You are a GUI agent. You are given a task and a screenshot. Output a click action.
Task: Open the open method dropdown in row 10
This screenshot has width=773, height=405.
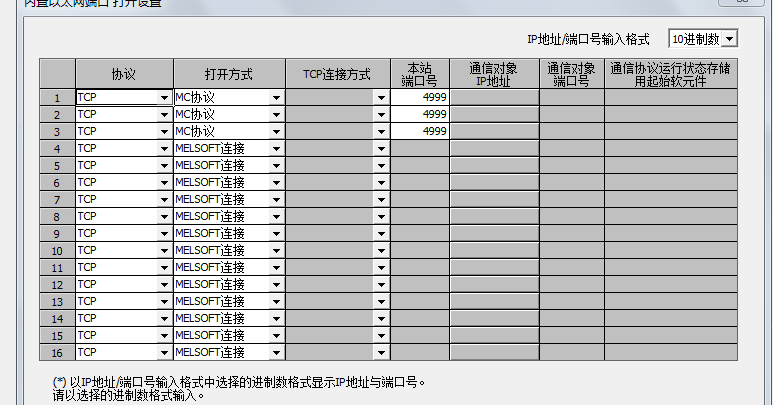275,251
